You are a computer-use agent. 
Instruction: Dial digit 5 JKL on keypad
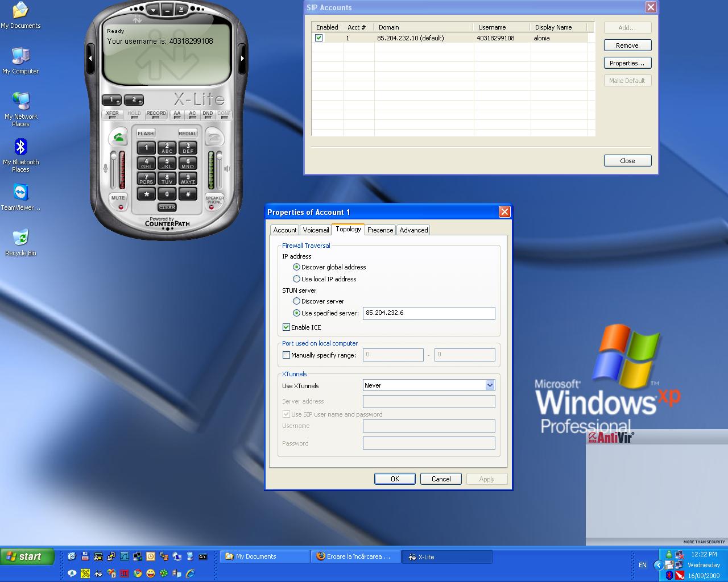[x=167, y=164]
